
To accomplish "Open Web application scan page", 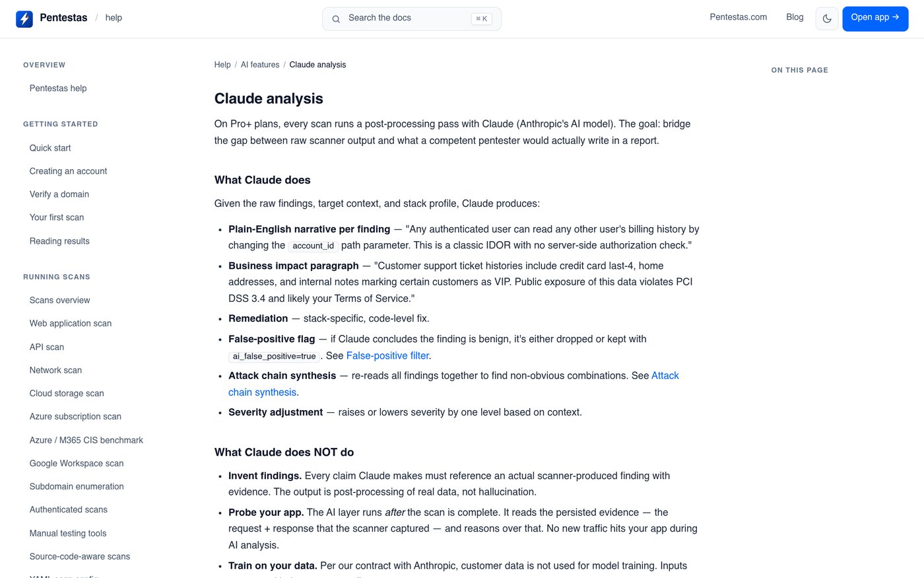I will click(71, 323).
